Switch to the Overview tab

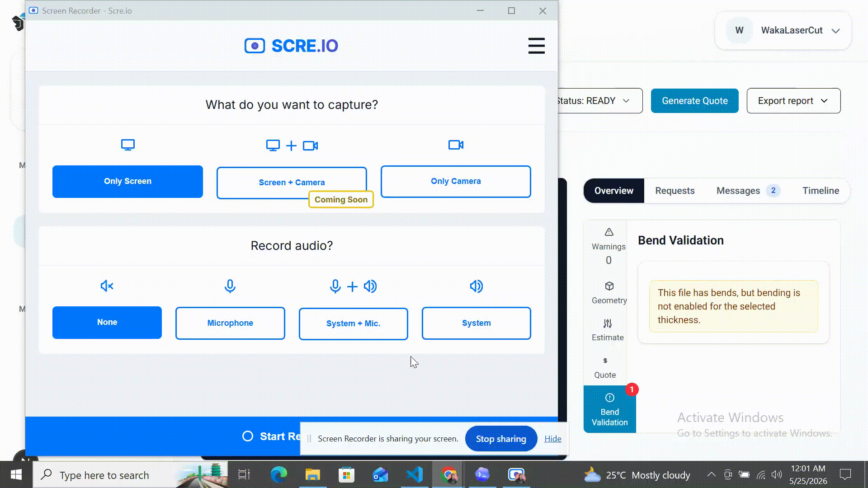[x=614, y=191]
